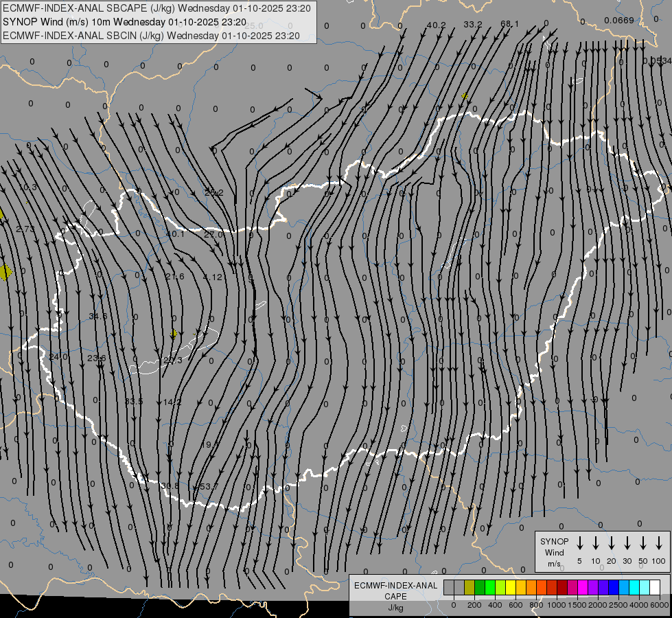This screenshot has width=672, height=618.
Task: Pick the pure yellow CAPE legend swatch
Action: click(511, 588)
